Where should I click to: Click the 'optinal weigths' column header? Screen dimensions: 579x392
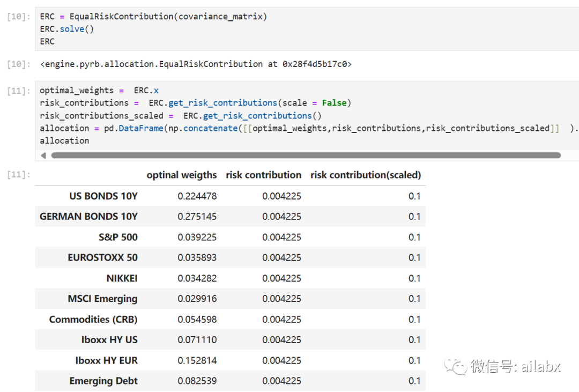(x=182, y=175)
